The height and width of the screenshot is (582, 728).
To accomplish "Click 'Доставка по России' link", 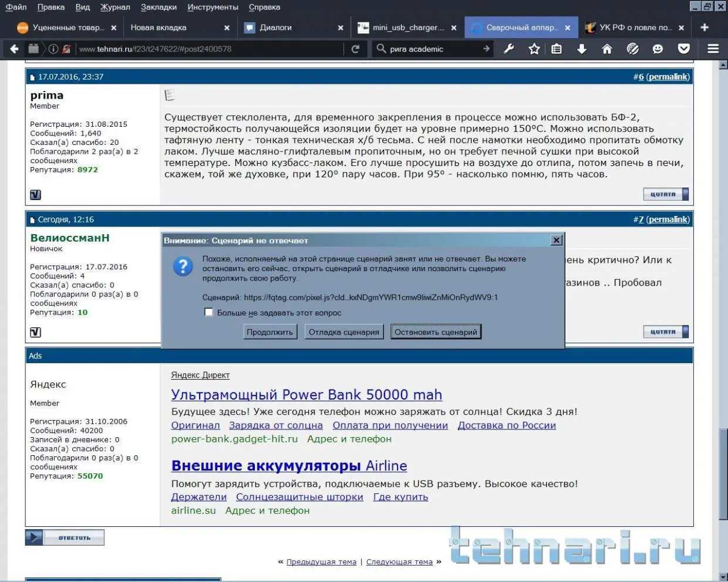I will 507,425.
